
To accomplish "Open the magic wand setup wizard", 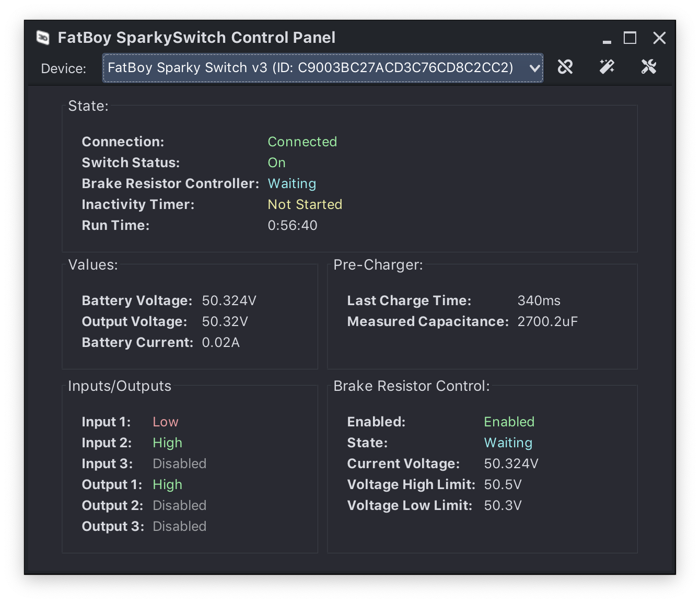I will coord(607,67).
